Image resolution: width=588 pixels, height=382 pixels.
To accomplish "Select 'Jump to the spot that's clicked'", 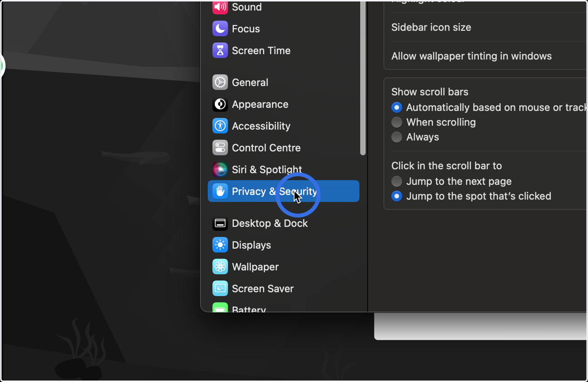I will point(397,196).
